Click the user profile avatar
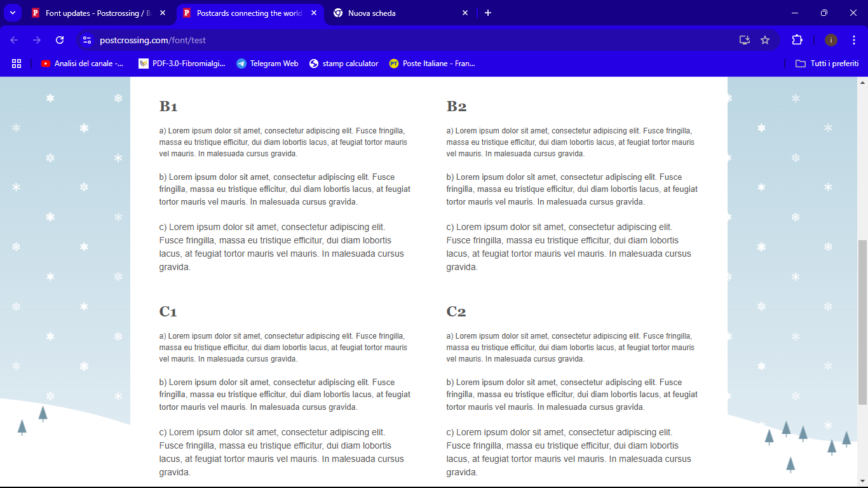The width and height of the screenshot is (868, 488). [831, 40]
